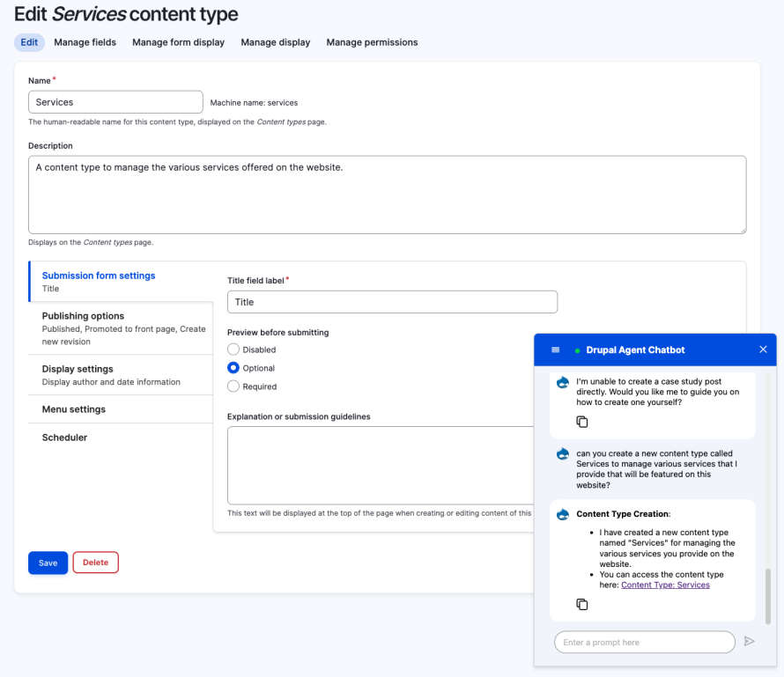The width and height of the screenshot is (784, 677).
Task: Click the 'Content Type Creation' heading
Action: point(623,513)
